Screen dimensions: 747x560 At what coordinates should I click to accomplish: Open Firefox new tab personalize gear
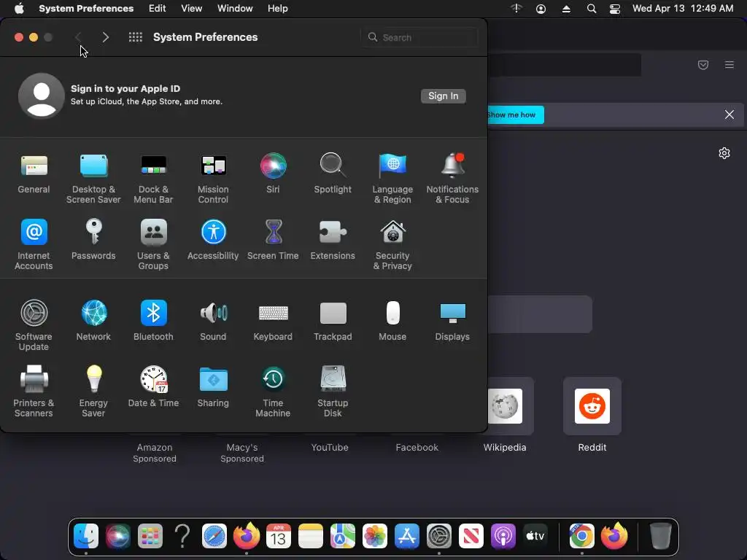pos(724,153)
